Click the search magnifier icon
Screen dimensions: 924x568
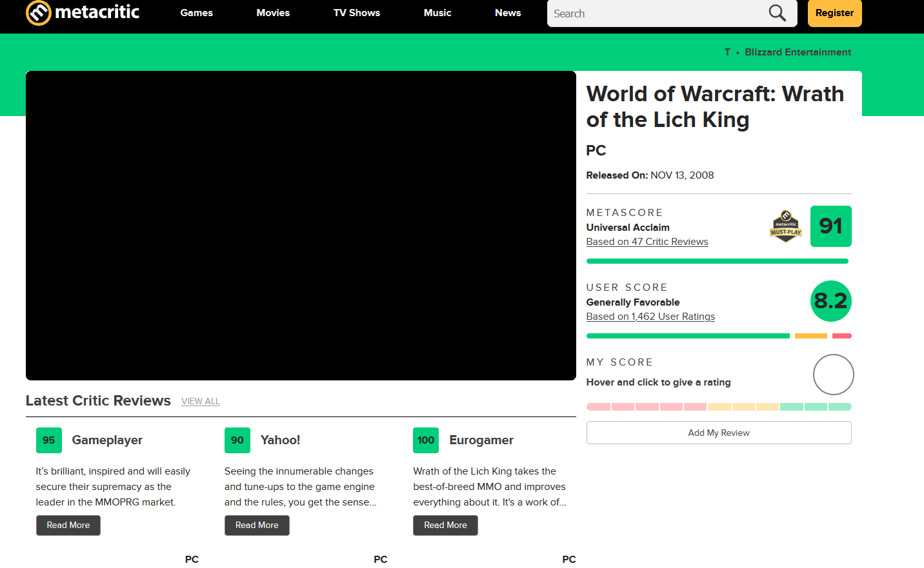777,13
